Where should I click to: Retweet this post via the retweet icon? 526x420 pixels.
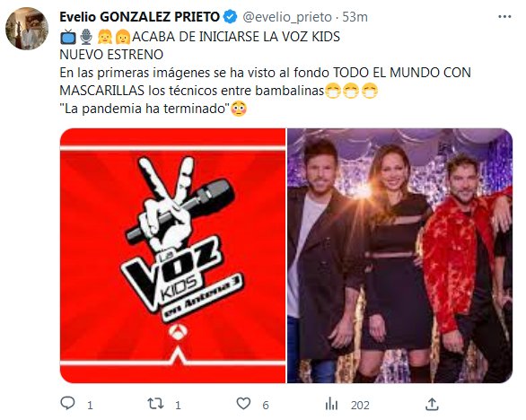(155, 404)
